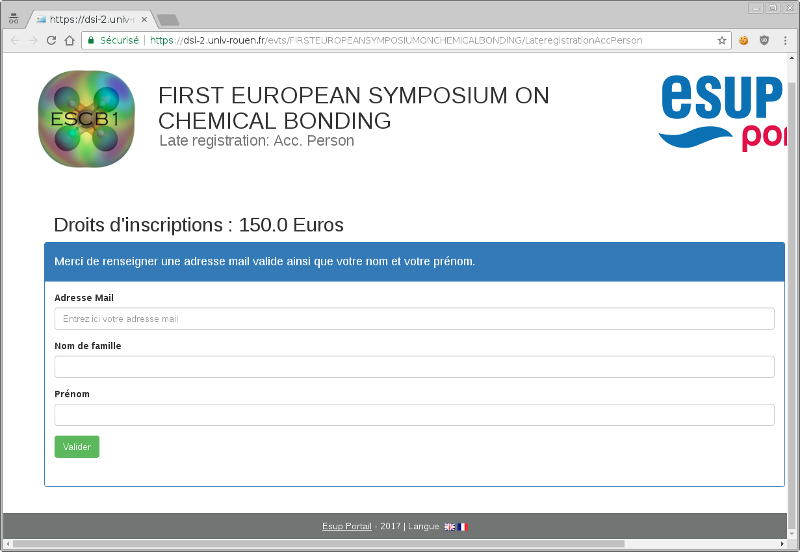Click the browser back arrow
800x552 pixels.
tap(14, 41)
